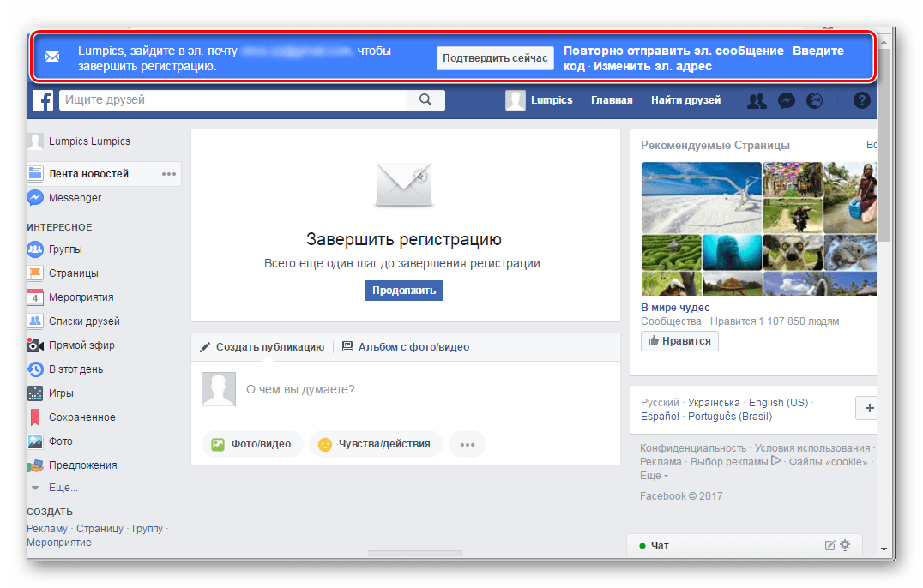Create Мероприятие link under СОЗДАТЬ
The width and height of the screenshot is (923, 588).
pyautogui.click(x=59, y=542)
